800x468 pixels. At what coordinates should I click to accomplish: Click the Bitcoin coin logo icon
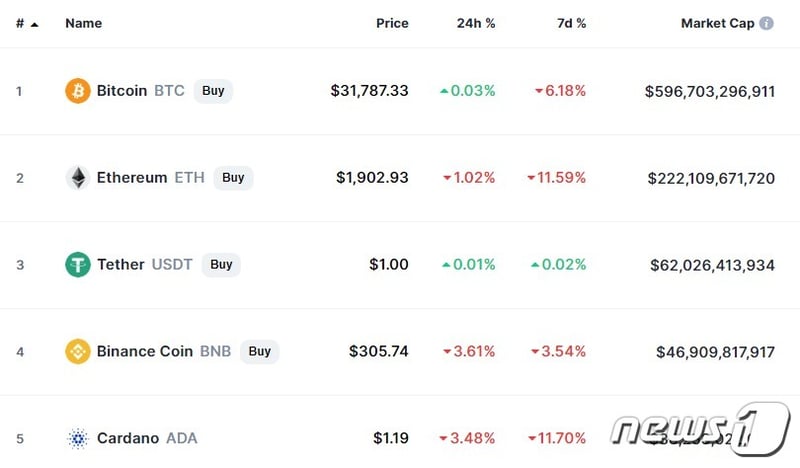tap(77, 91)
